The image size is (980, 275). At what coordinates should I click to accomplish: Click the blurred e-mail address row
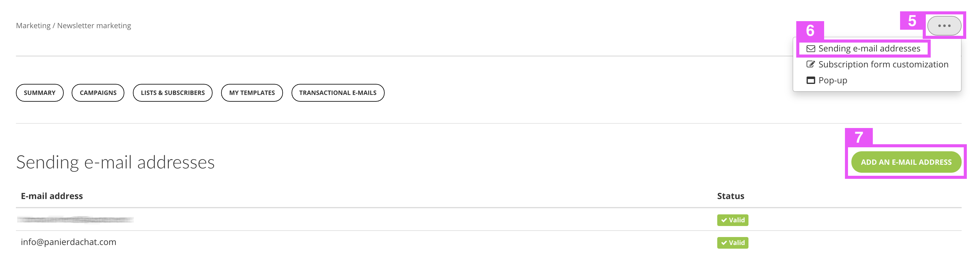(x=488, y=220)
